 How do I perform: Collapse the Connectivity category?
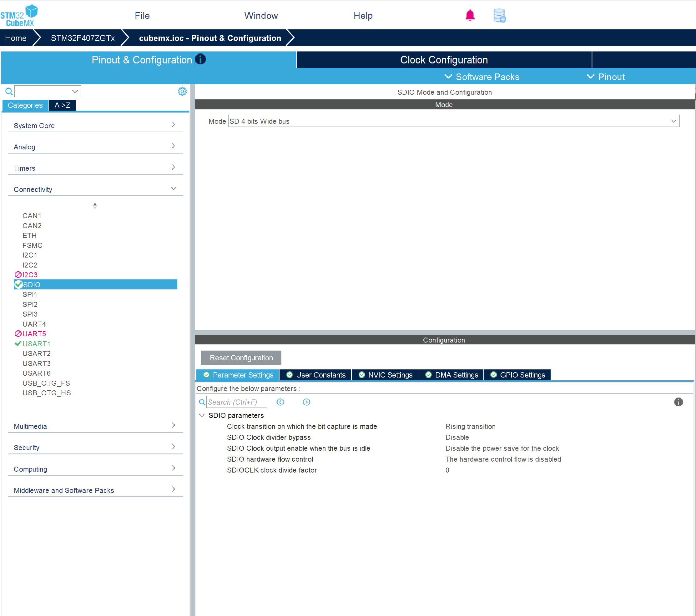173,188
